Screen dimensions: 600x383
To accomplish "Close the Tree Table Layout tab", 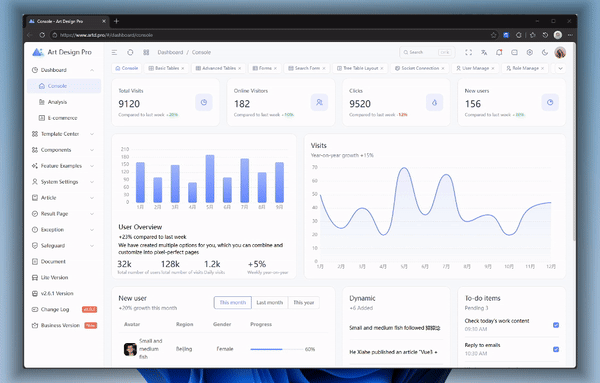I will [382, 68].
